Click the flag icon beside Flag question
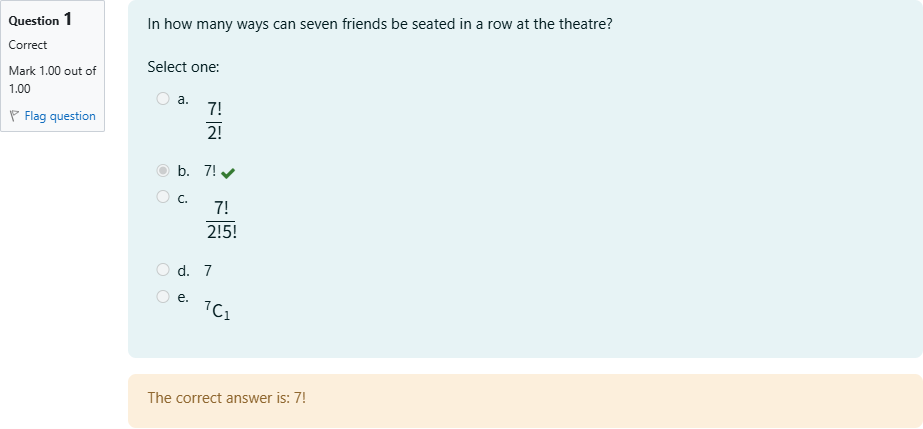The width and height of the screenshot is (923, 429). pyautogui.click(x=14, y=116)
